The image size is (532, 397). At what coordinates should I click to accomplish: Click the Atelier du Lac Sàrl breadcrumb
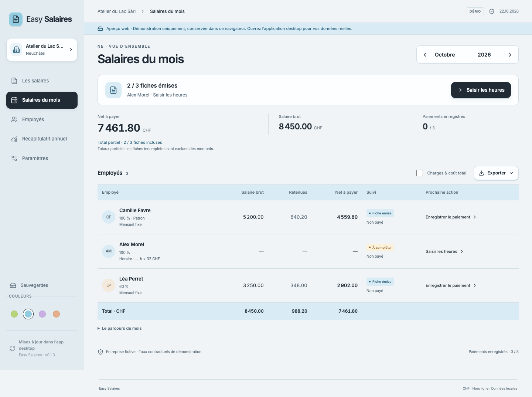(x=116, y=11)
